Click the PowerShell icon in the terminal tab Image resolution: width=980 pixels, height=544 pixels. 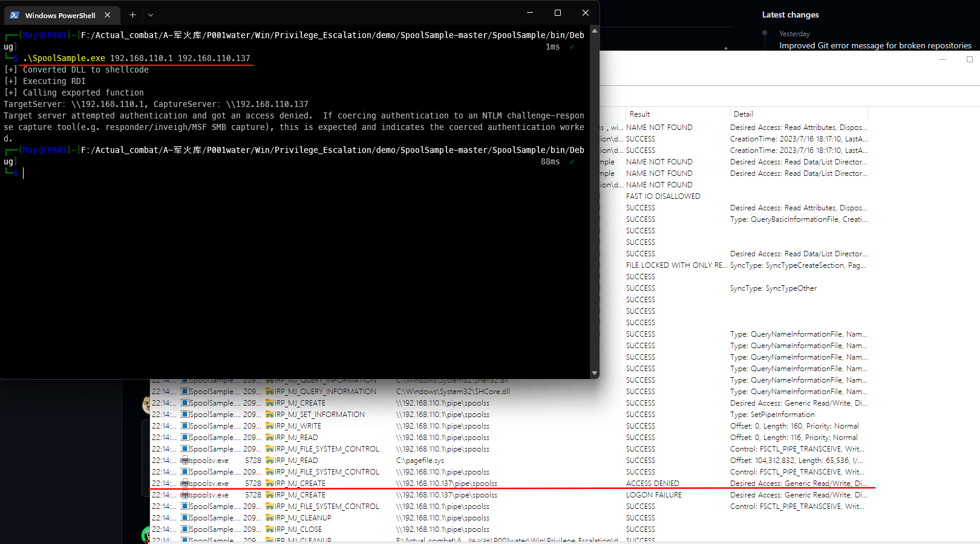(x=15, y=15)
